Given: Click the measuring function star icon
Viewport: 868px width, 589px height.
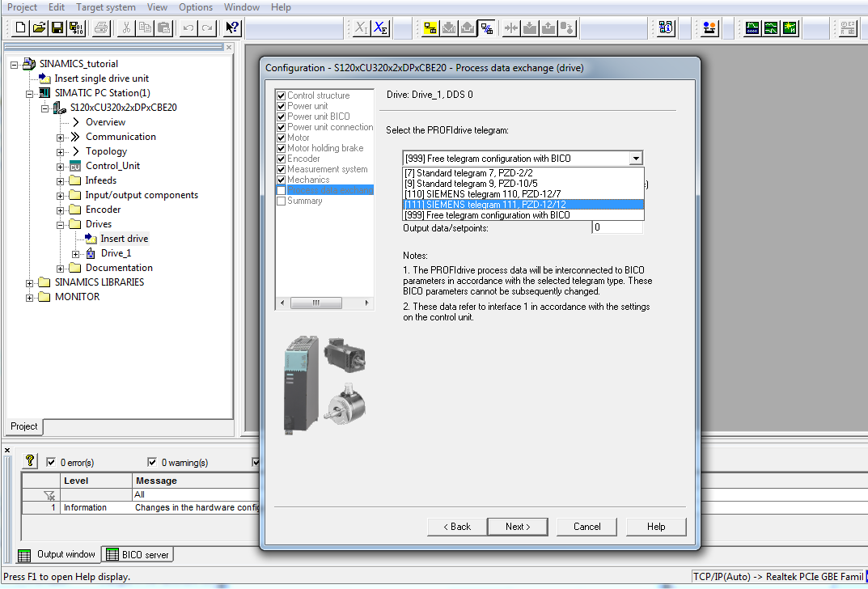Looking at the screenshot, I should click(x=790, y=28).
